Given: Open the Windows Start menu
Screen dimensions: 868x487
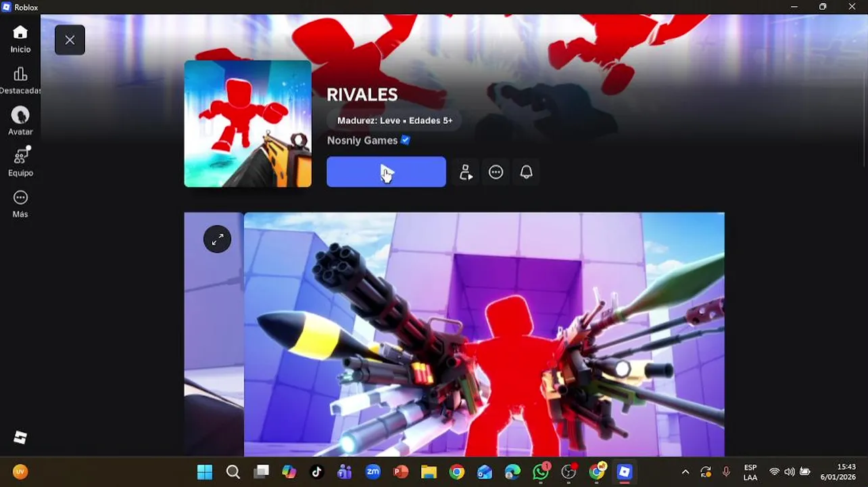Looking at the screenshot, I should pyautogui.click(x=205, y=471).
